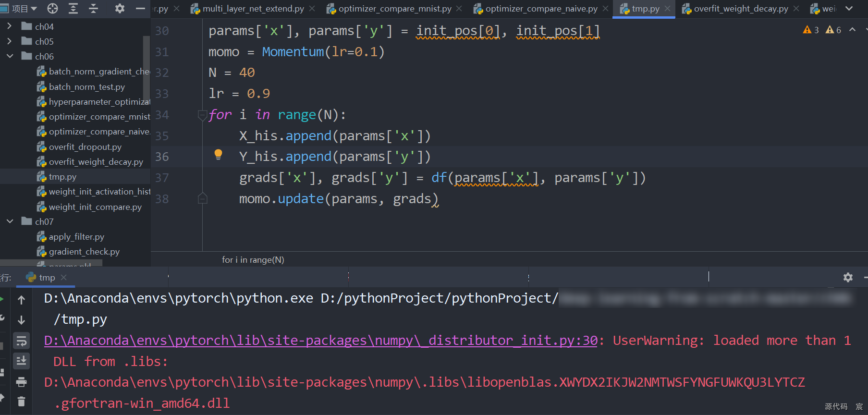Image resolution: width=868 pixels, height=415 pixels.
Task: Collapse the ch06 folder
Action: [x=10, y=56]
